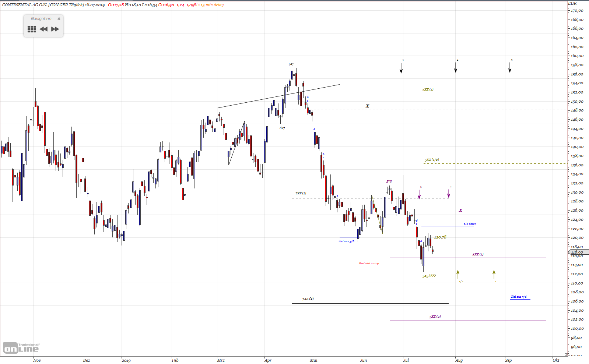Click the '15 min delay' notice
Image resolution: width=589 pixels, height=364 pixels.
(212, 5)
